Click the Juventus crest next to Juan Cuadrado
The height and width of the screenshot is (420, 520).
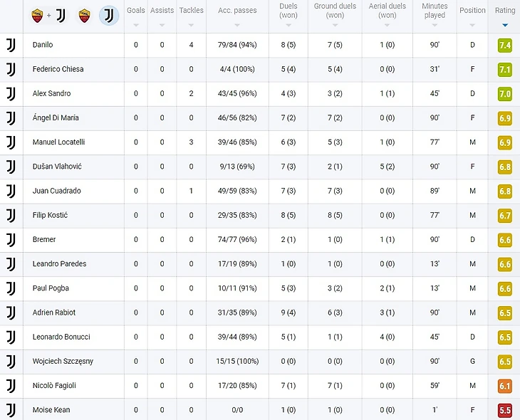pos(11,191)
